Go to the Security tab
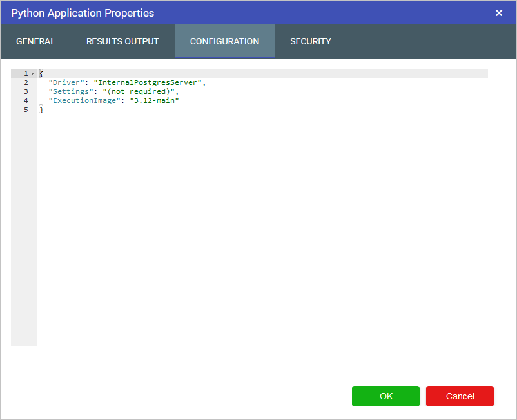The height and width of the screenshot is (420, 517). [x=311, y=41]
